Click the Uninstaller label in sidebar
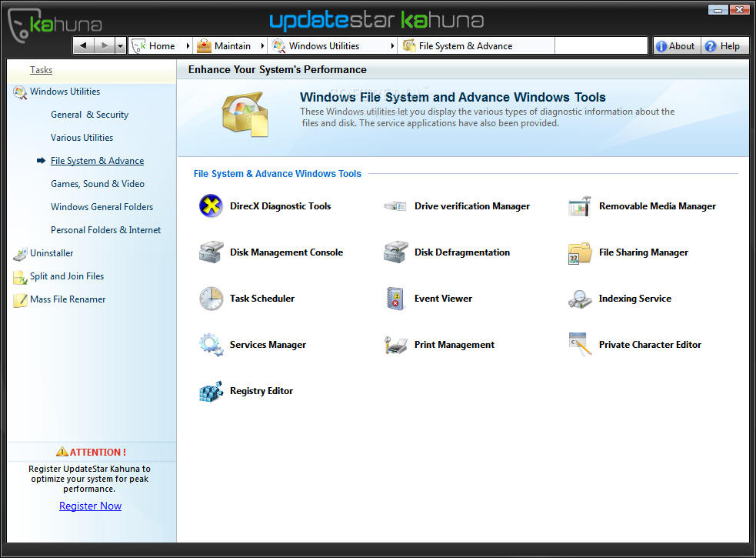This screenshot has height=558, width=756. (52, 253)
